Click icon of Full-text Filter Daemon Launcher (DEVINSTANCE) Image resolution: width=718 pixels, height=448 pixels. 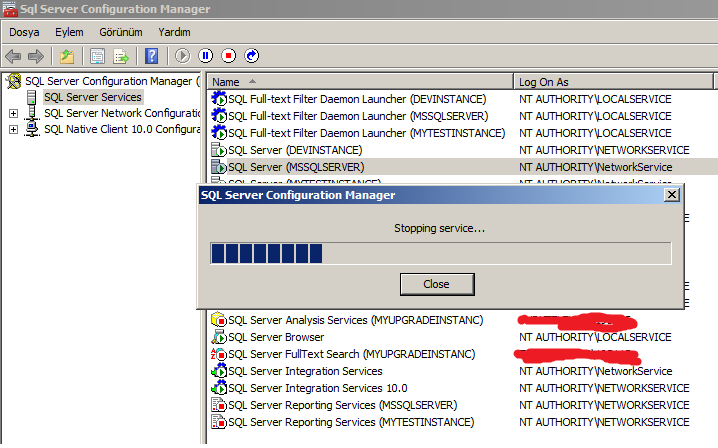219,98
